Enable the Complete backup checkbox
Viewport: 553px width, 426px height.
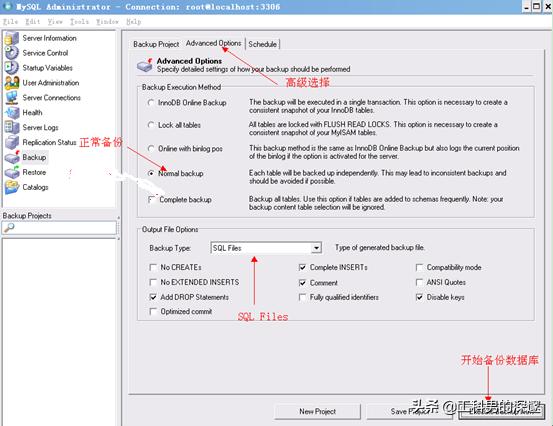[152, 200]
